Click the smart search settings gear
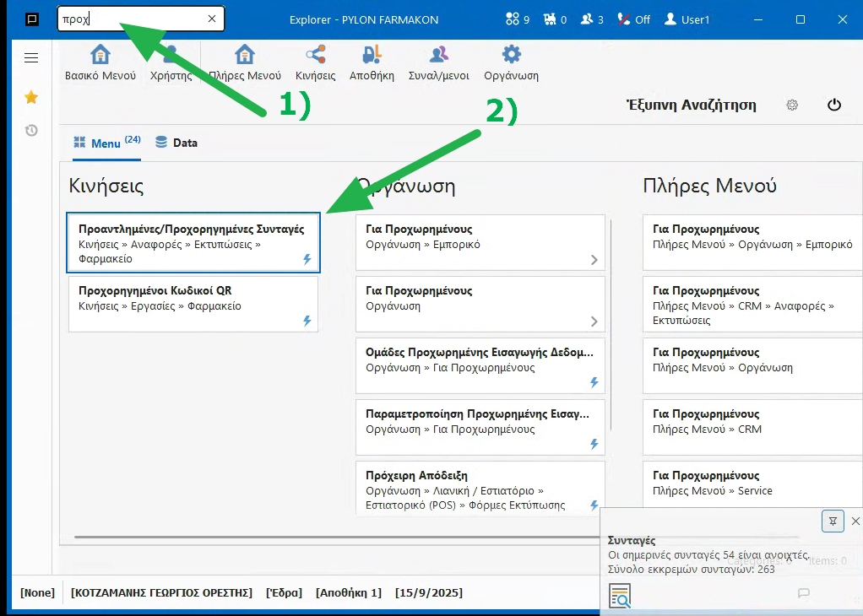The width and height of the screenshot is (863, 616). [792, 105]
